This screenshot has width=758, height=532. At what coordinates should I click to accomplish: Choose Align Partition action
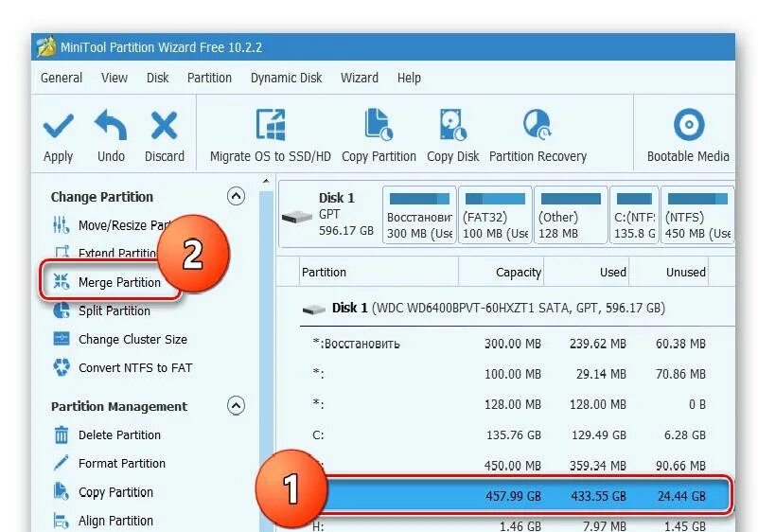[103, 521]
